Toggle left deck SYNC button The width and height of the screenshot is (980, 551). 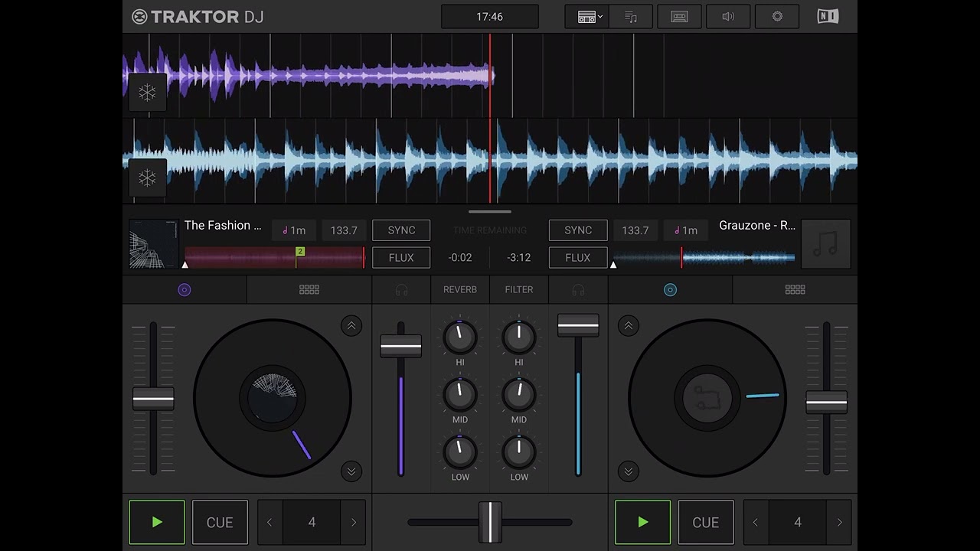(x=401, y=230)
